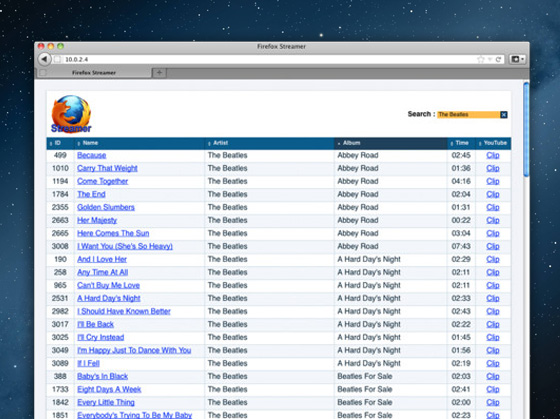Click the address bar showing 10.0.2.4
The height and width of the screenshot is (419, 560).
(x=268, y=59)
